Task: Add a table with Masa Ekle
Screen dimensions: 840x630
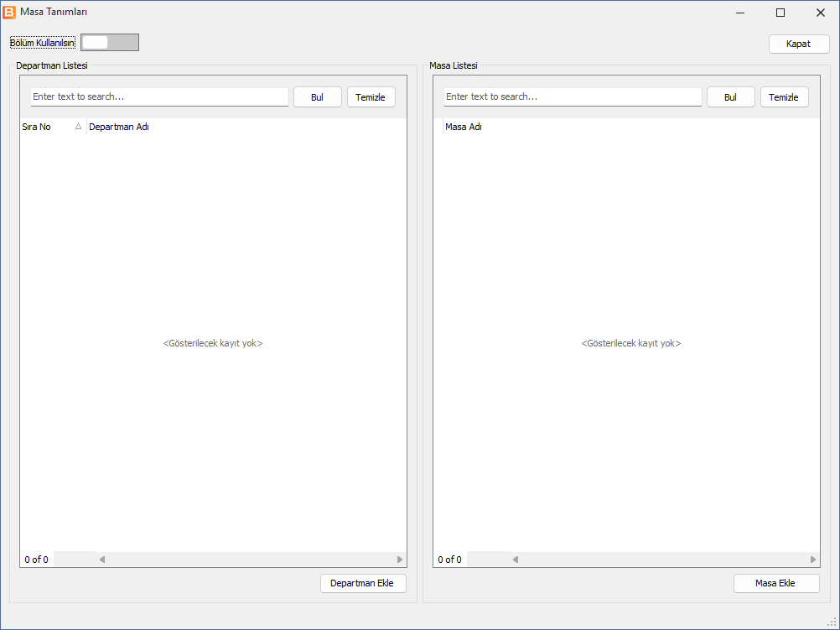Action: coord(776,583)
